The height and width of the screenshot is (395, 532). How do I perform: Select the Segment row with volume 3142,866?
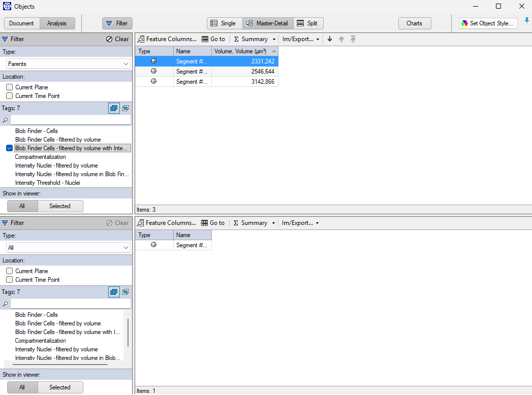pos(218,81)
